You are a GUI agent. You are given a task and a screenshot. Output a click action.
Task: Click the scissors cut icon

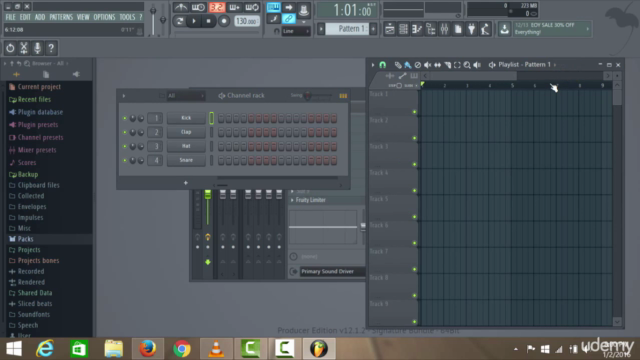tap(24, 48)
